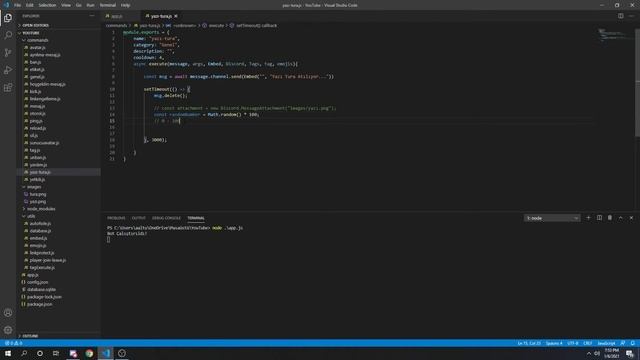Viewport: 640px width, 360px height.
Task: Click the line and column status indicator
Action: click(529, 343)
